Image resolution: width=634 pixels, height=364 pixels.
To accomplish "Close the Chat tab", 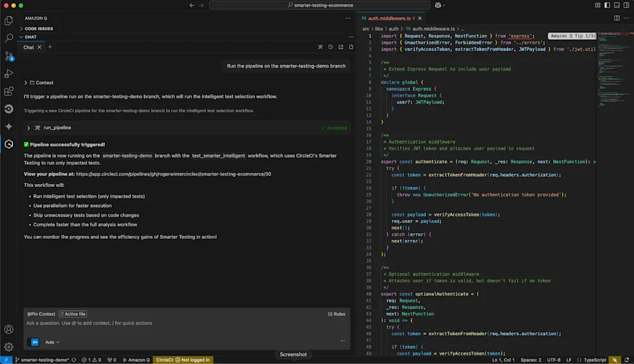I will tap(39, 47).
